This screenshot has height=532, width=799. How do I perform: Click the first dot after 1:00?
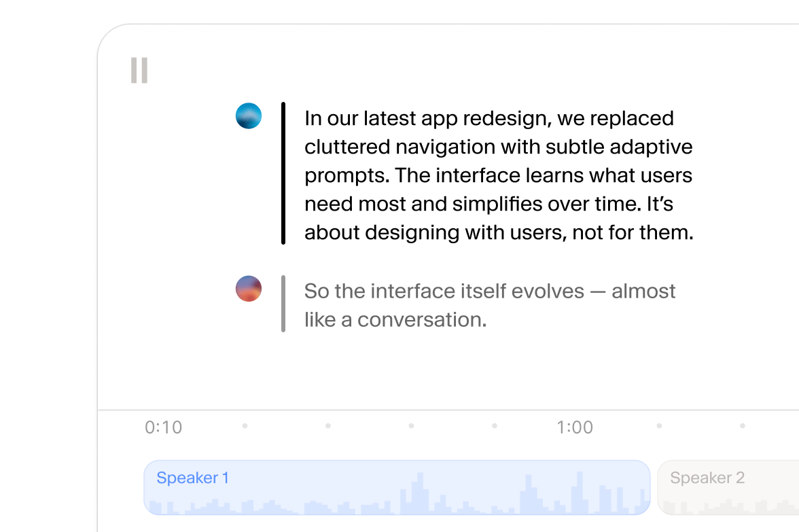[659, 426]
